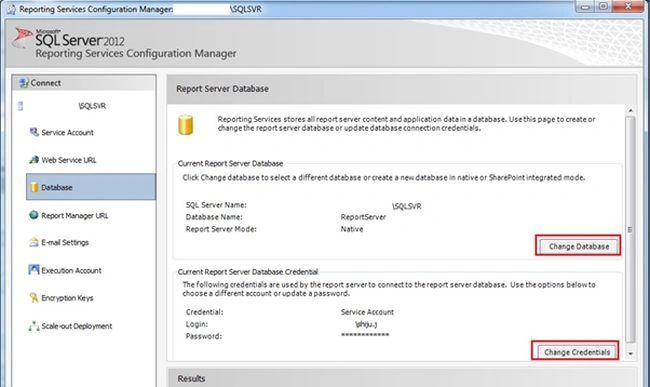Open the Service Account page
This screenshot has height=387, width=650.
pyautogui.click(x=67, y=133)
